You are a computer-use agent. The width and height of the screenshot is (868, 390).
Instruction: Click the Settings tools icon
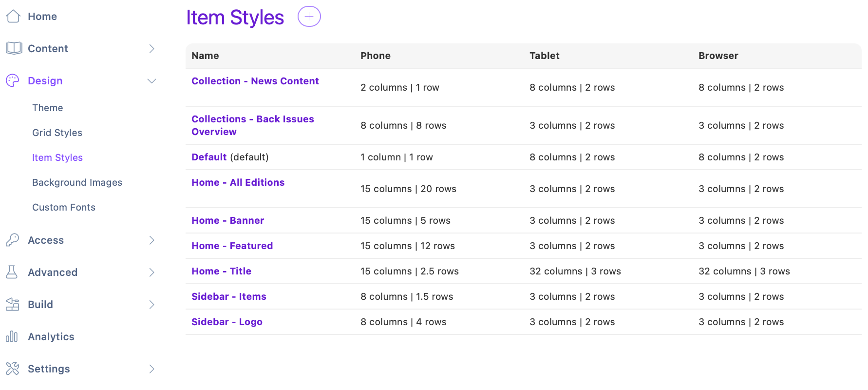(x=13, y=369)
